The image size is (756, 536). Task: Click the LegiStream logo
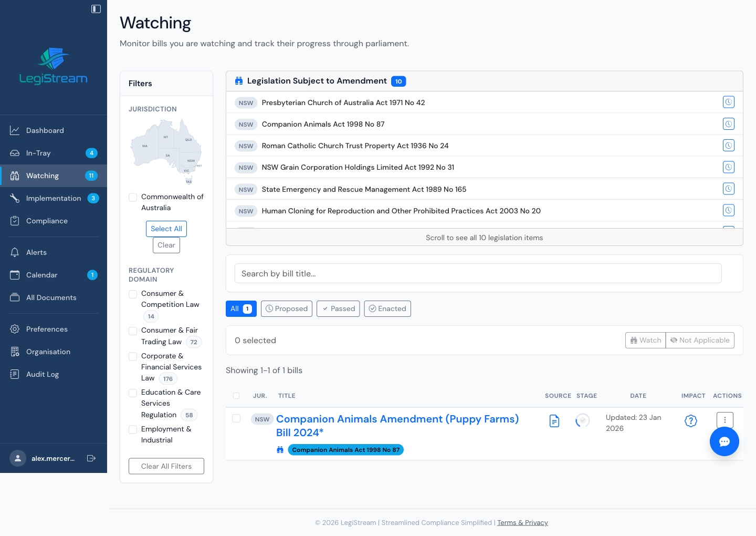[54, 65]
